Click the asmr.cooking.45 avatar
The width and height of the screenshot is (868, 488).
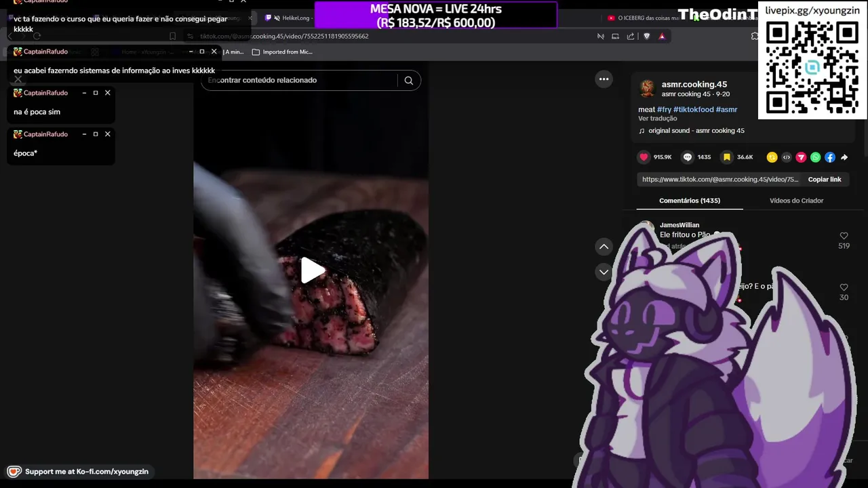click(x=647, y=89)
